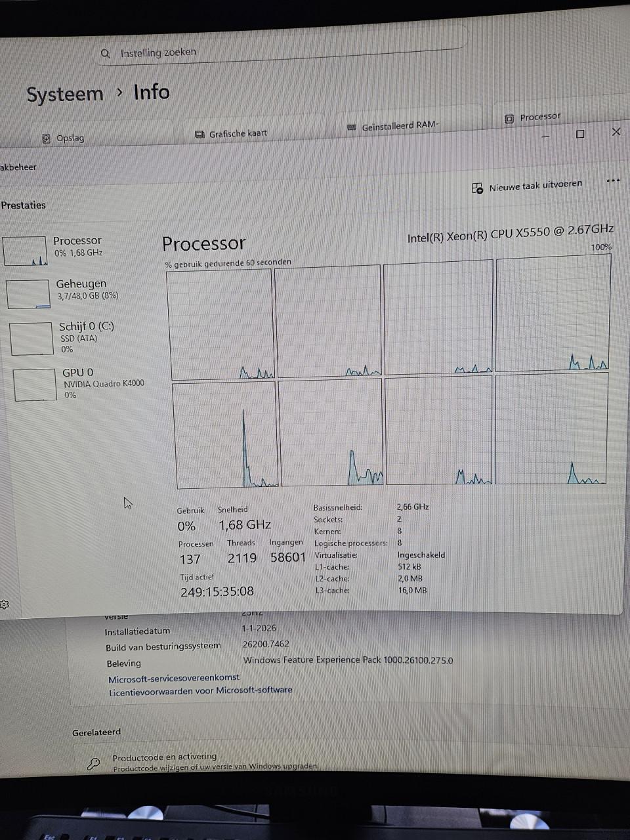Click the Schijf 0 mini graph thumbnail

(x=31, y=339)
